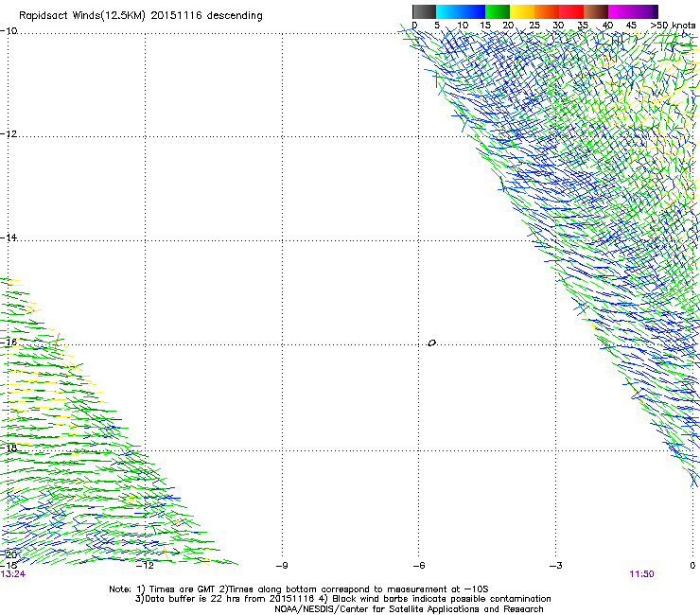Click the 'Data buffer is 22 hrs' note
Screen dimensions: 700x615
pos(342,599)
